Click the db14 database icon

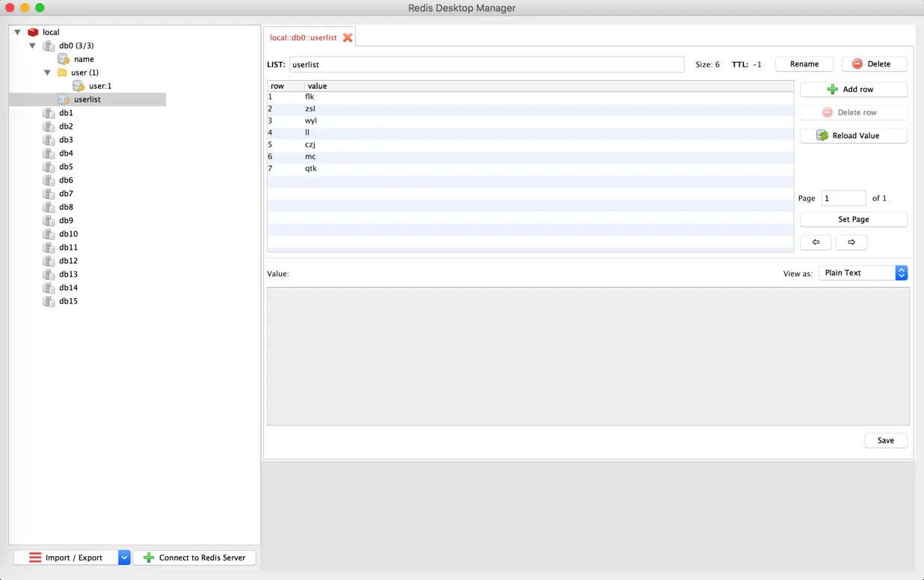click(x=49, y=288)
